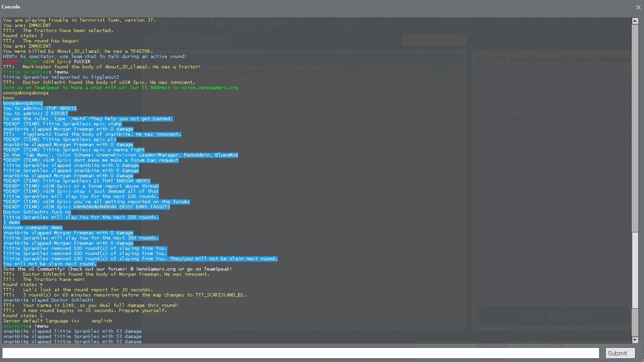Click 'Doctor Schlecht found the body of Morgan Freeman' line
This screenshot has width=644, height=362.
click(x=106, y=274)
